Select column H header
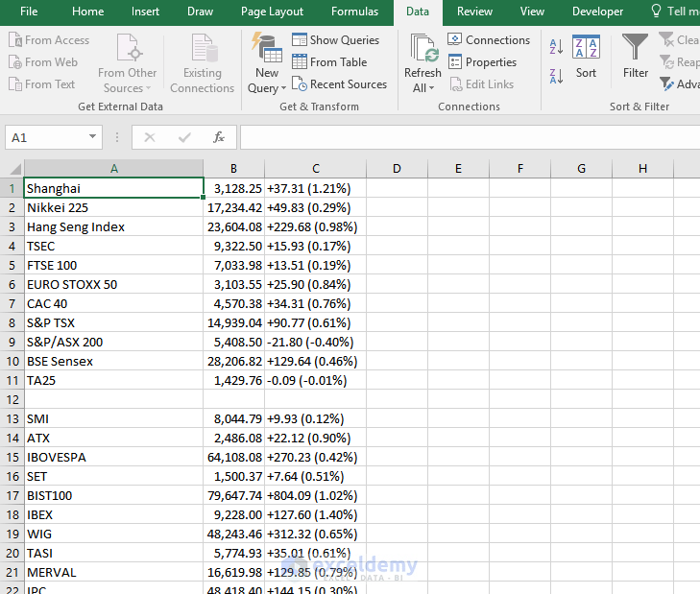Screen dimensions: 700x594 pyautogui.click(x=642, y=169)
